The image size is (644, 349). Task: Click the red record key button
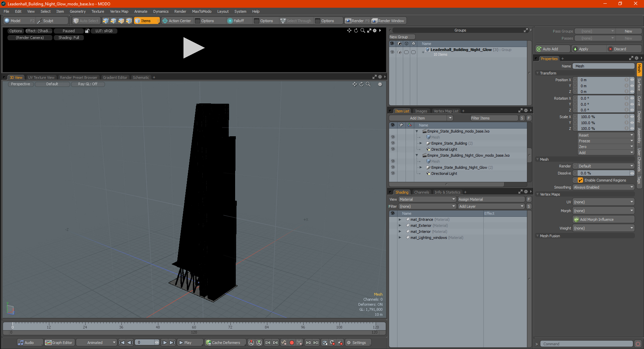292,343
